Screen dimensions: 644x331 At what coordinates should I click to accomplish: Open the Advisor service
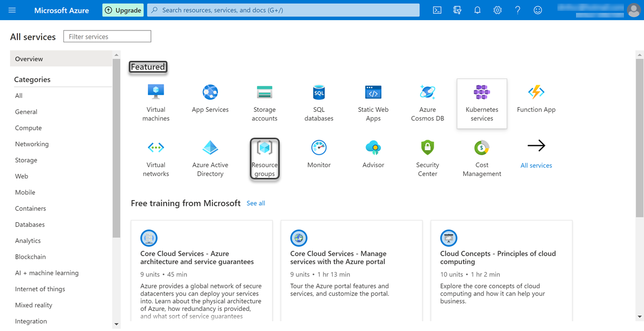[373, 154]
